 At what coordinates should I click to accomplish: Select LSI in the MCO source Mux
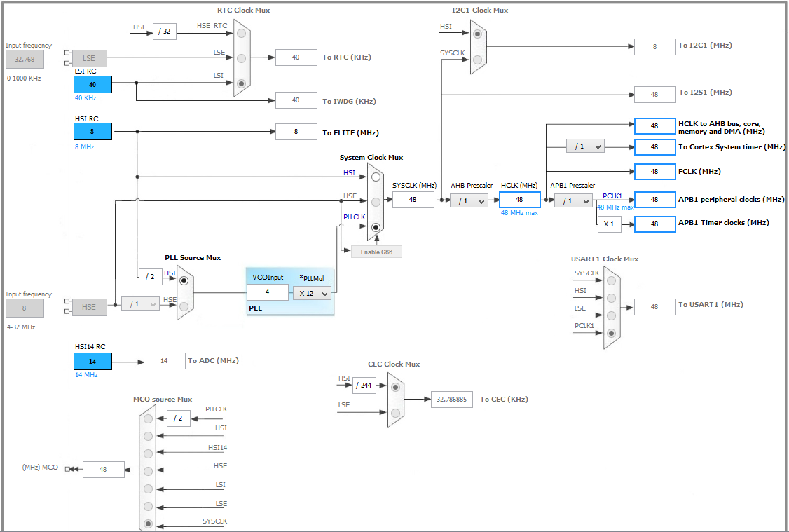(148, 489)
